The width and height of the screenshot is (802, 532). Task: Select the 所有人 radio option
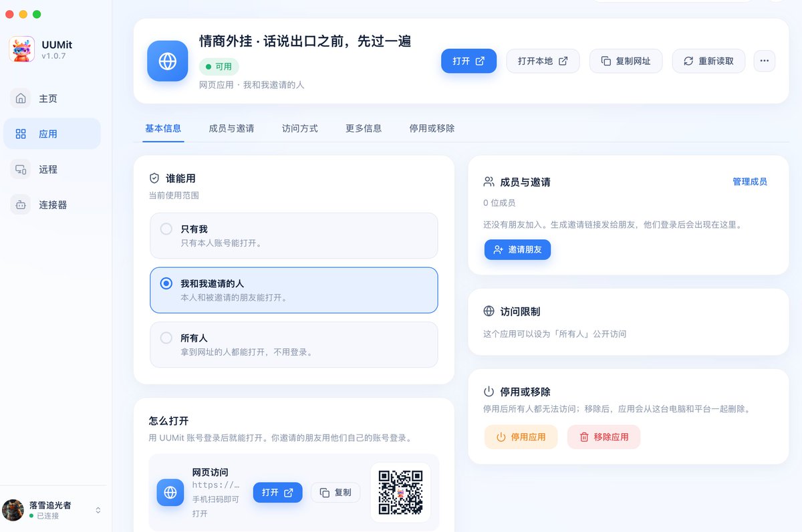click(x=294, y=345)
